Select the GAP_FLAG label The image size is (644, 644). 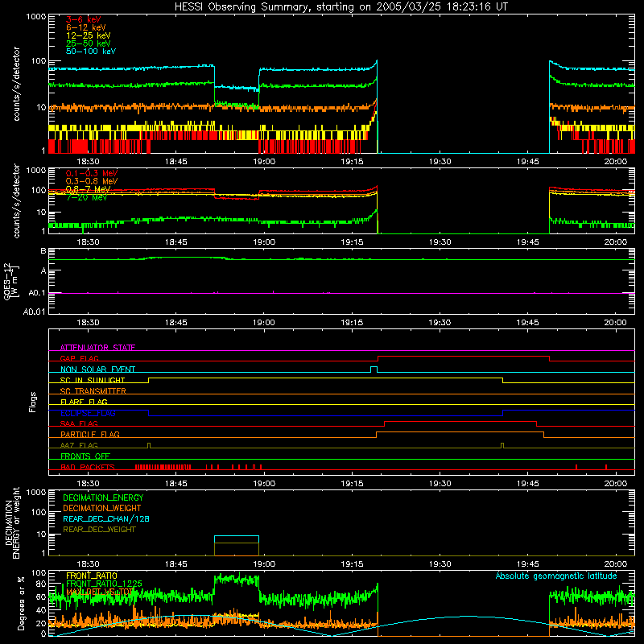pyautogui.click(x=79, y=358)
